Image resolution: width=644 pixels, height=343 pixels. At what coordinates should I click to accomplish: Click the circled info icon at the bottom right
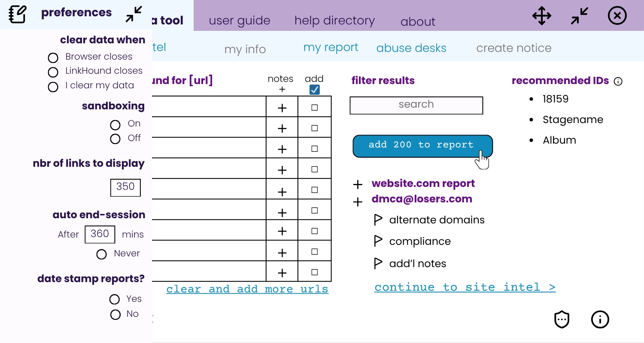(600, 319)
